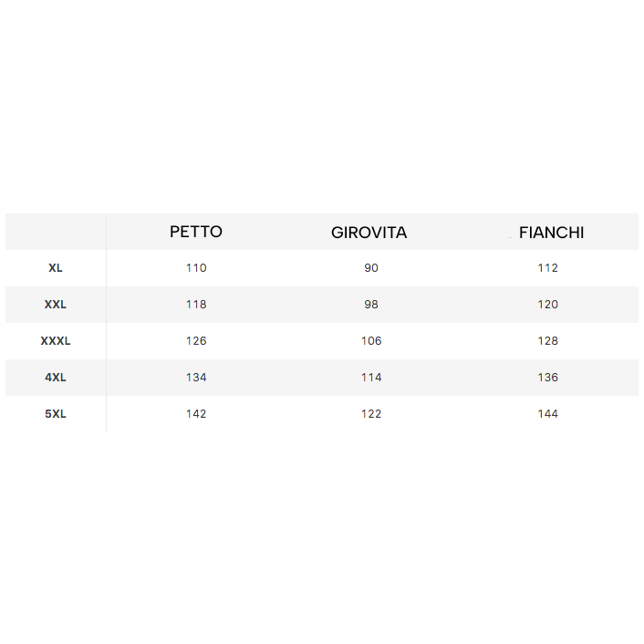Viewport: 644px width, 644px height.
Task: Click the PETTO column header
Action: [196, 232]
